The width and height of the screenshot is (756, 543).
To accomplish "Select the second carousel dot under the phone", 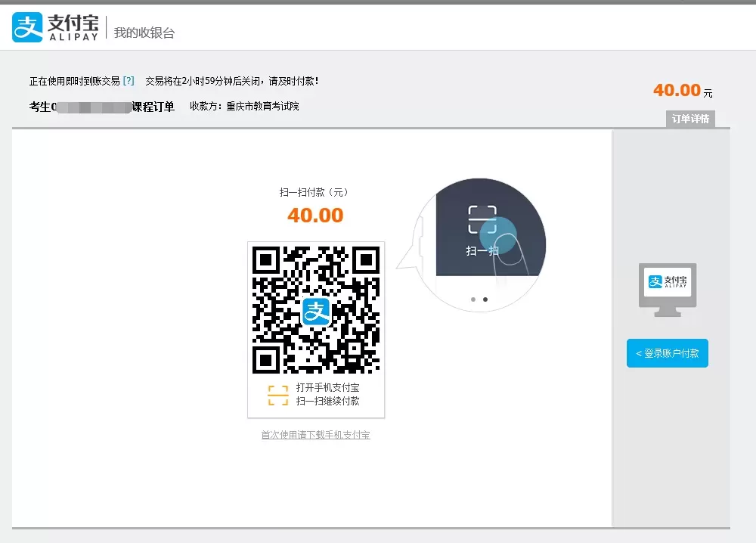I will point(485,299).
